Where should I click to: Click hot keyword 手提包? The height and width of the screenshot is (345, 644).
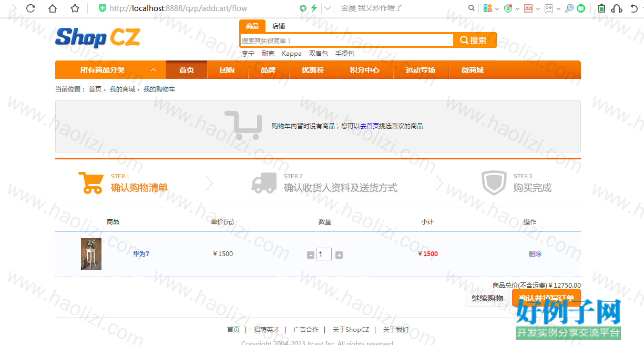[345, 54]
